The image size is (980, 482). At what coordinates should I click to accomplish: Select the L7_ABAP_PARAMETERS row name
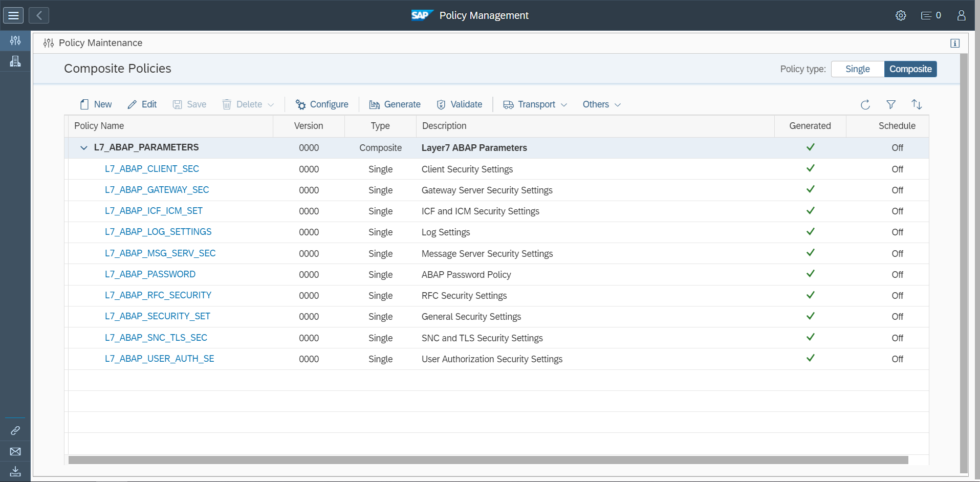click(146, 147)
